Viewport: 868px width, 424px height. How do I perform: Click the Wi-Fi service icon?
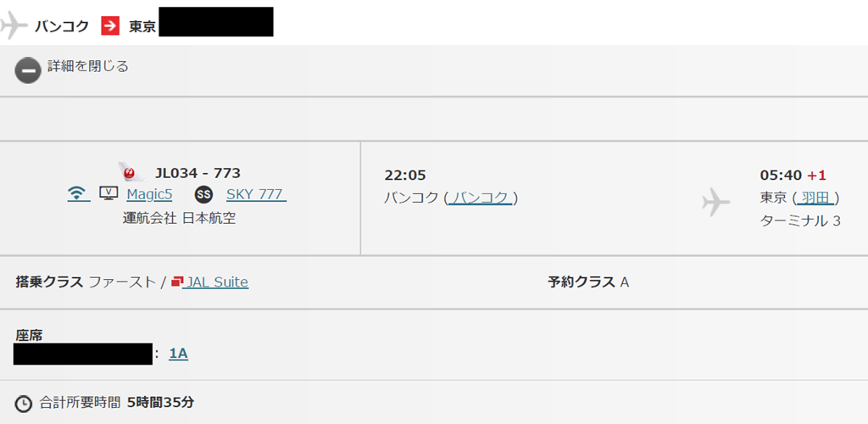coord(79,193)
